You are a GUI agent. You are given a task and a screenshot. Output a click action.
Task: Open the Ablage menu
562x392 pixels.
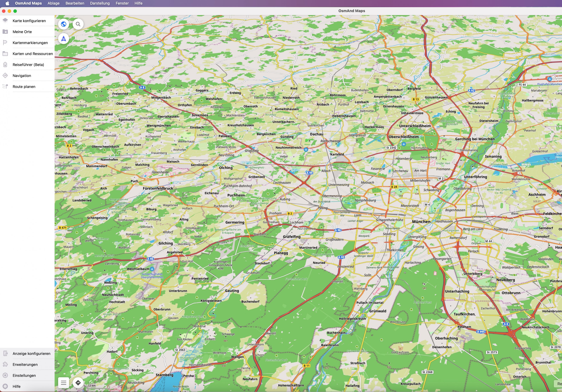point(53,3)
